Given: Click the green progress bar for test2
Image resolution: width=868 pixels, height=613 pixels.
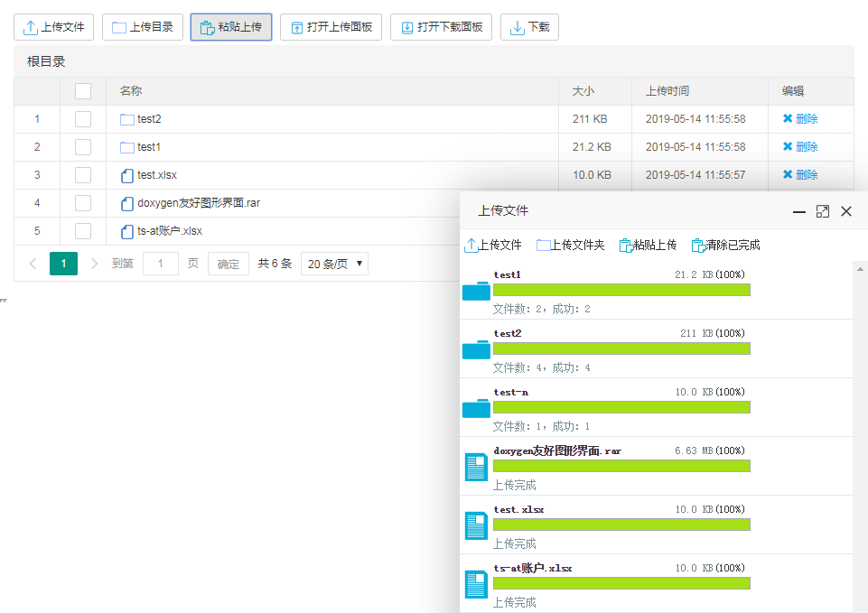Looking at the screenshot, I should (623, 348).
